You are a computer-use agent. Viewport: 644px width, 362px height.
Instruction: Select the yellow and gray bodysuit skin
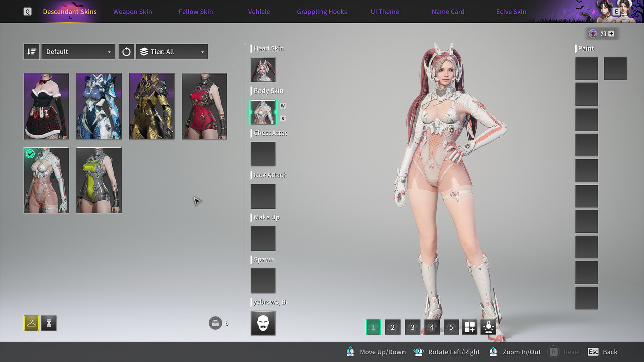click(x=99, y=180)
